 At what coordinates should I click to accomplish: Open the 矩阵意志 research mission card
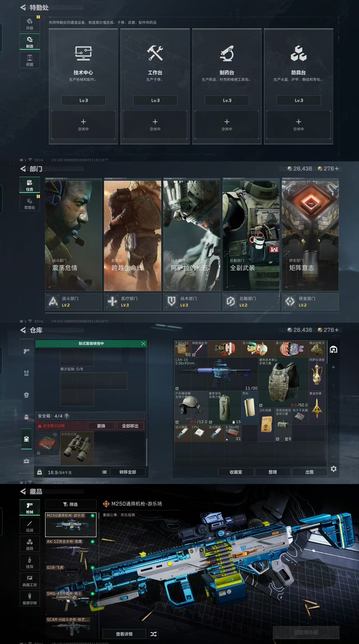tap(310, 235)
